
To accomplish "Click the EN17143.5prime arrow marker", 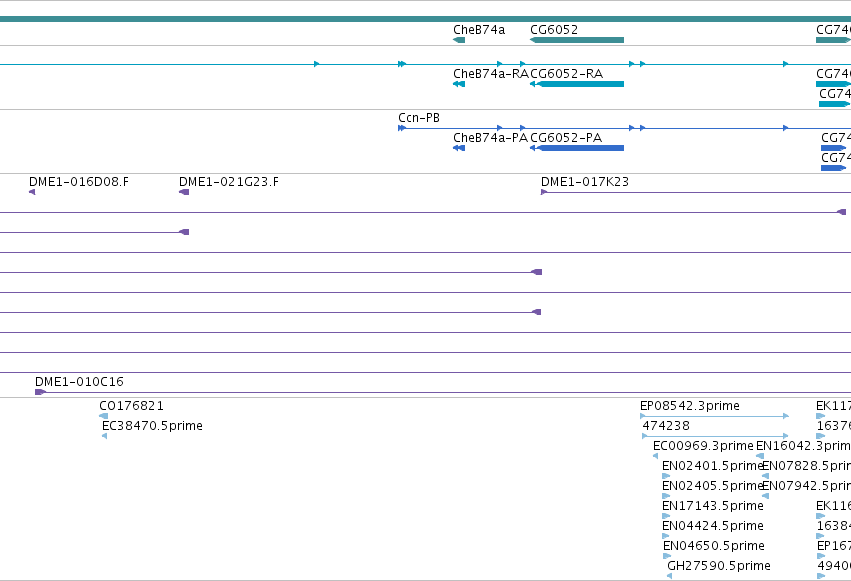I will [x=666, y=516].
